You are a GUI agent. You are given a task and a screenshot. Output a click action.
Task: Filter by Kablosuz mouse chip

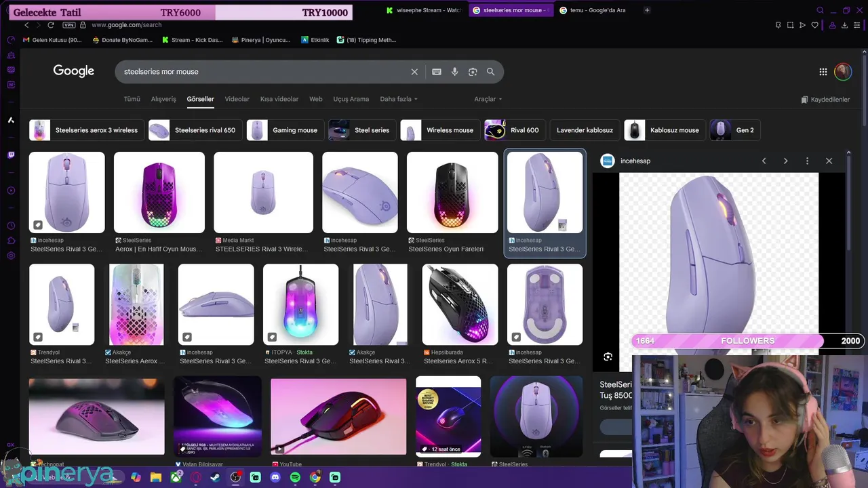pyautogui.click(x=664, y=130)
